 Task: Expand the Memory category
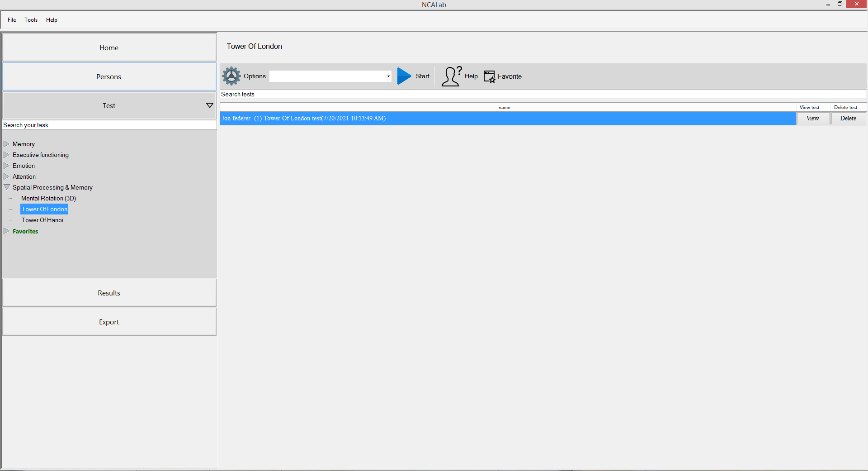(7, 144)
